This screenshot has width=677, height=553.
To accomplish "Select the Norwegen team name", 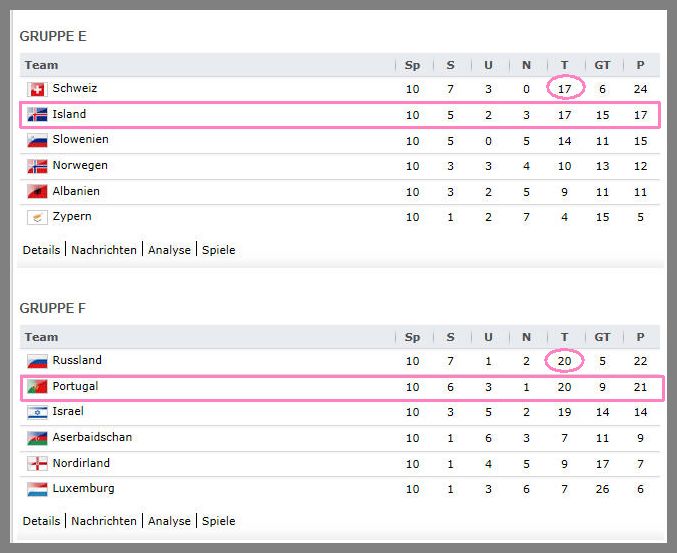I will (x=80, y=165).
